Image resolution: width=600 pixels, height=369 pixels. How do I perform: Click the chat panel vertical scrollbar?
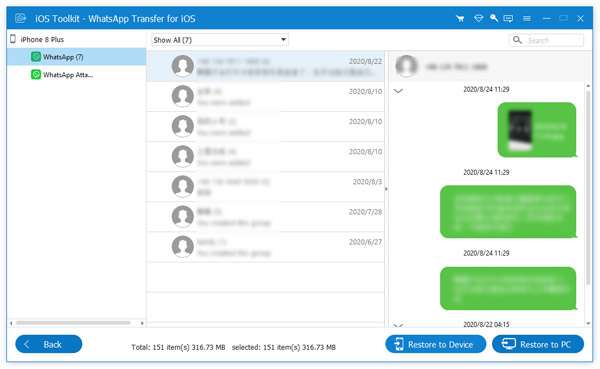[588, 188]
